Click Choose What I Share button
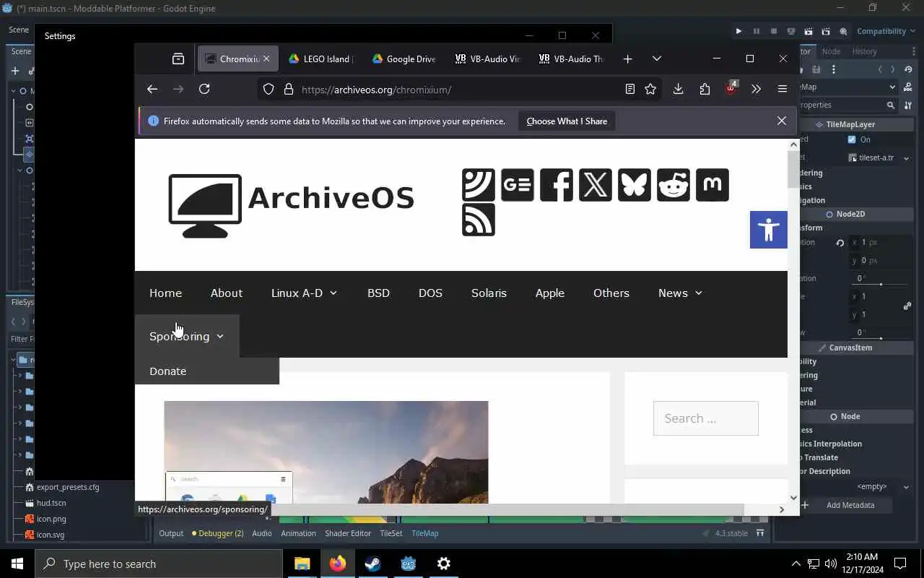This screenshot has width=924, height=578. coord(567,121)
